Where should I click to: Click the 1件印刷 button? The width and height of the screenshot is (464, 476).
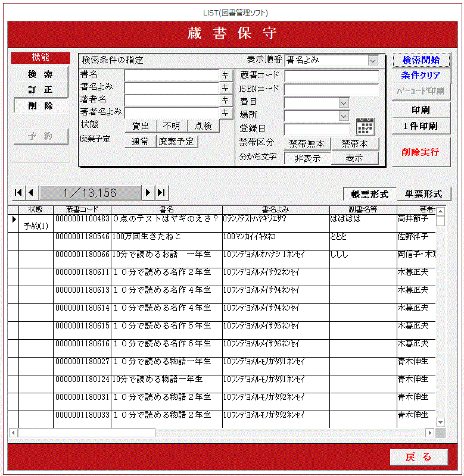point(421,126)
